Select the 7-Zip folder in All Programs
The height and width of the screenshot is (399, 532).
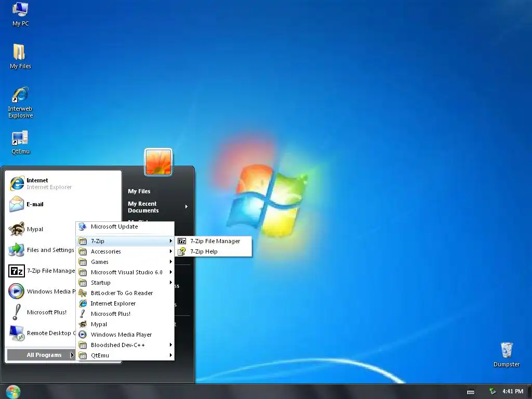[125, 241]
